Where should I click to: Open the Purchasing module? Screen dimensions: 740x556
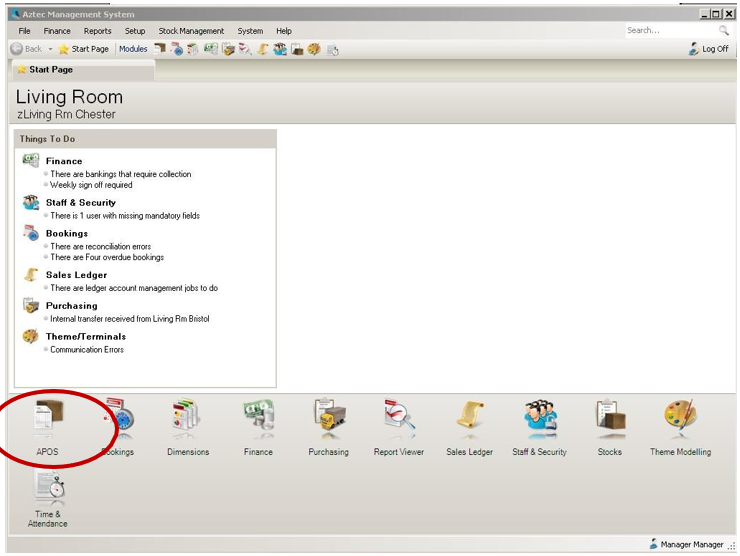pyautogui.click(x=328, y=421)
